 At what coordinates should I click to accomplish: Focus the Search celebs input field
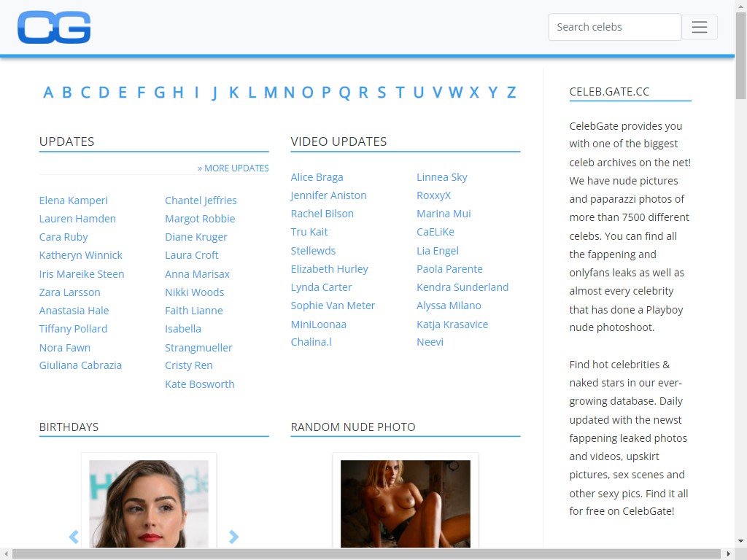pyautogui.click(x=614, y=28)
